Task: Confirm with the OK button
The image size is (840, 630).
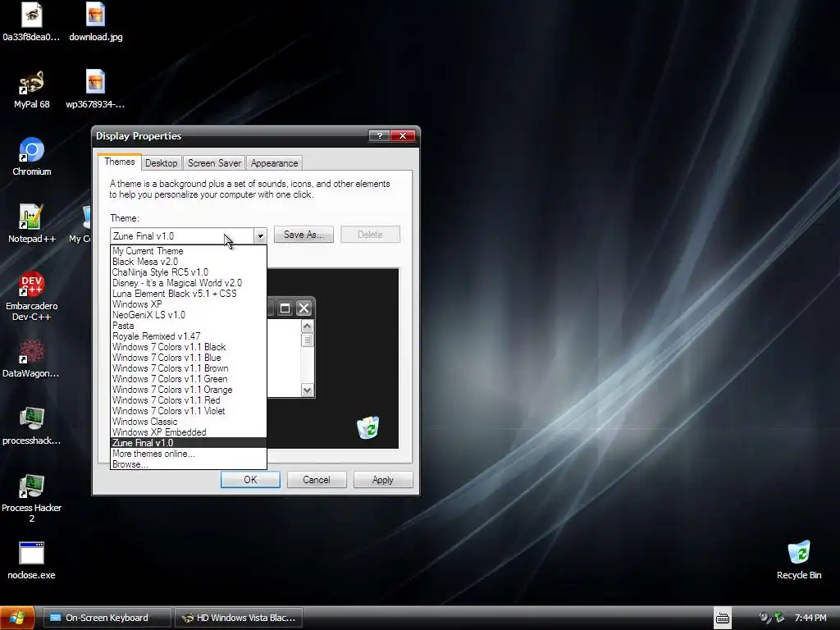Action: [x=250, y=479]
